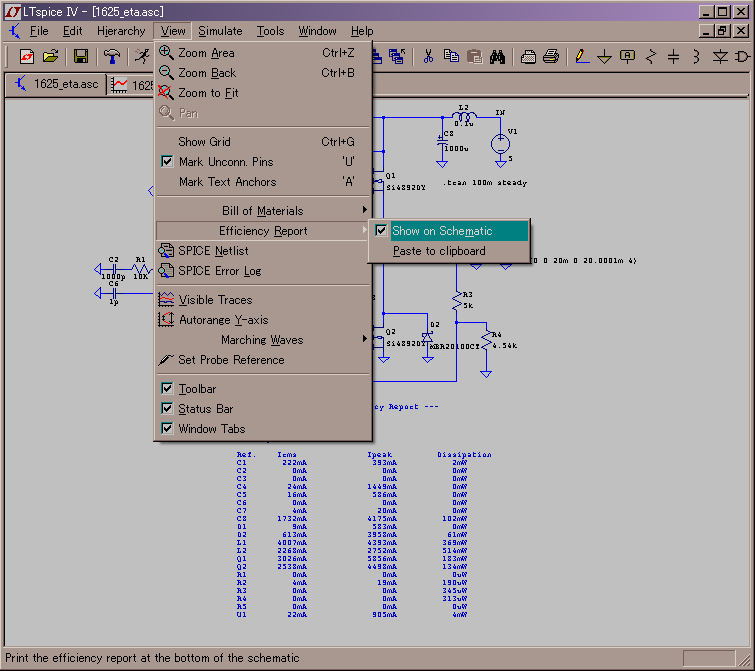Click the Open file folder icon
The height and width of the screenshot is (671, 755).
point(50,56)
